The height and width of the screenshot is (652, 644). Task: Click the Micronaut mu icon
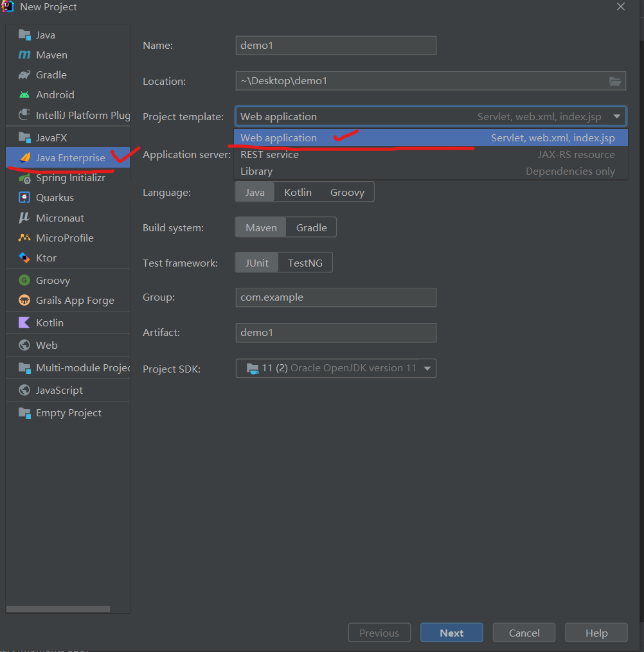pyautogui.click(x=24, y=218)
